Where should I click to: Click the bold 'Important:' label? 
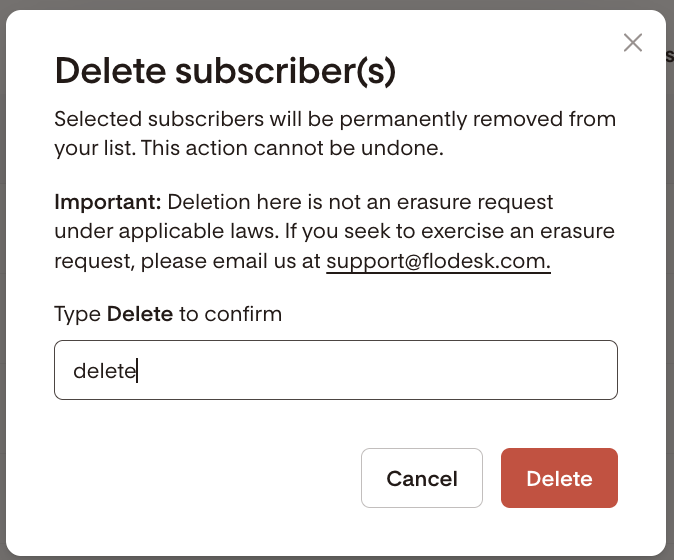(x=107, y=202)
